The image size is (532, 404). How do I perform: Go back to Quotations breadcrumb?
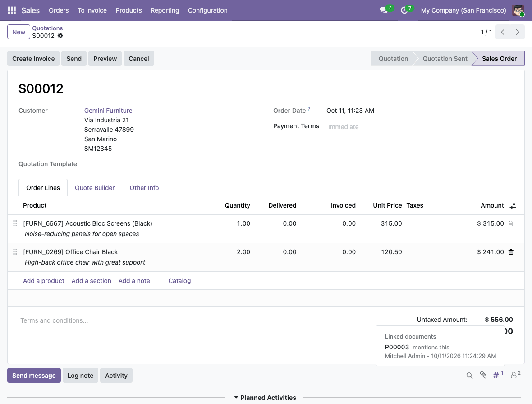47,28
